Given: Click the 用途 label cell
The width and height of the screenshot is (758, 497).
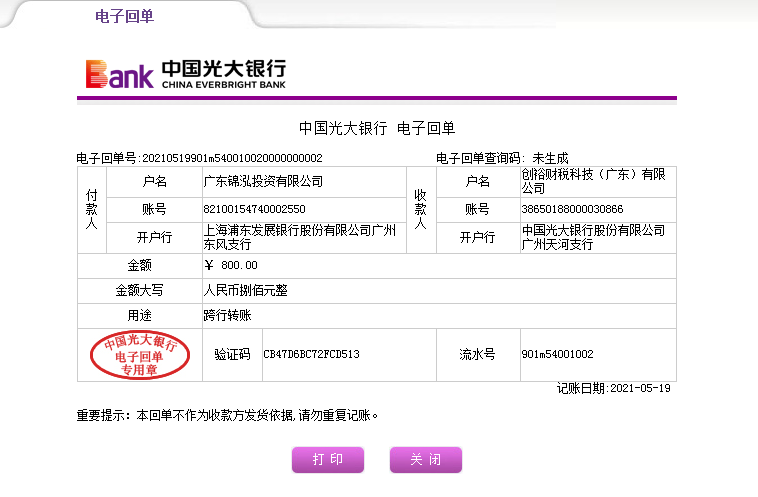Looking at the screenshot, I should point(140,316).
